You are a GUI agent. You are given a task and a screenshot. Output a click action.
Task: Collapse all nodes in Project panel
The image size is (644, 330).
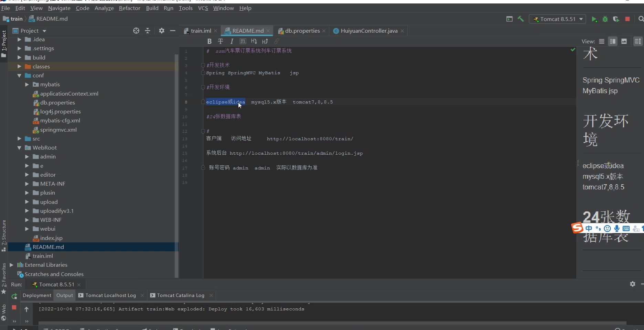click(148, 31)
